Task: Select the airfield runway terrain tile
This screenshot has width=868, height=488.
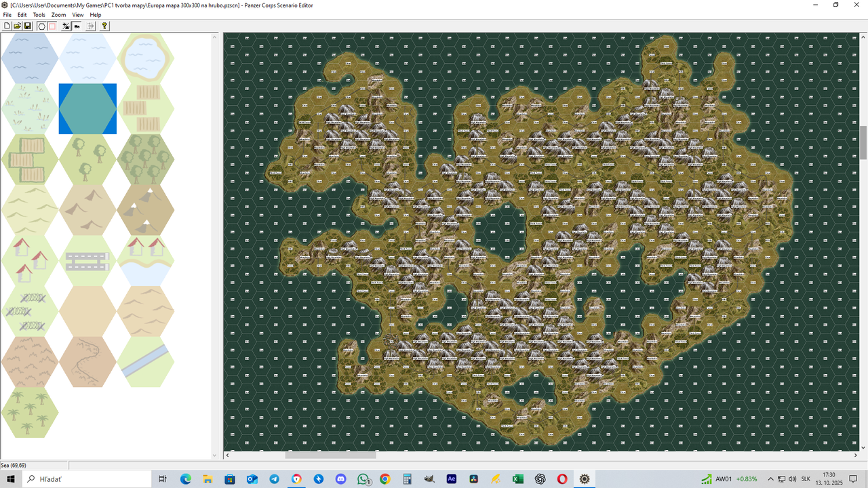Action: point(87,260)
